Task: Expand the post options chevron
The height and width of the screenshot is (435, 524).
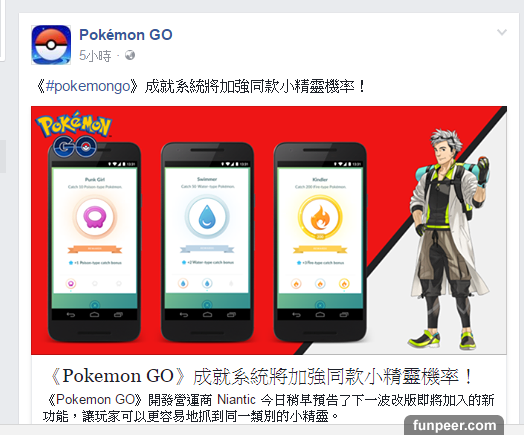Action: (x=502, y=32)
